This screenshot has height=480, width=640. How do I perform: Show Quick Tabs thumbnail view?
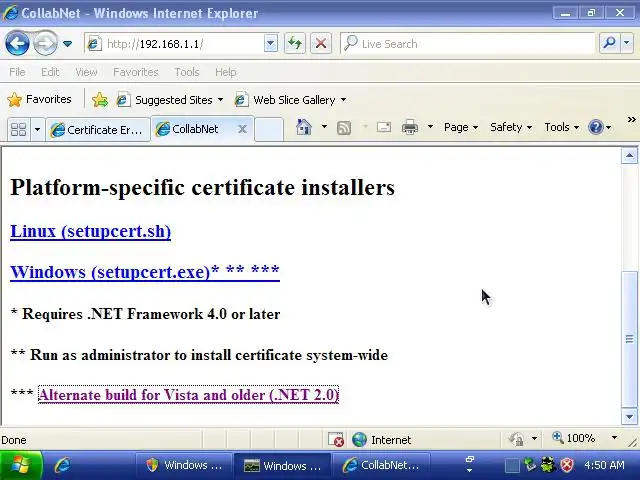[x=18, y=130]
